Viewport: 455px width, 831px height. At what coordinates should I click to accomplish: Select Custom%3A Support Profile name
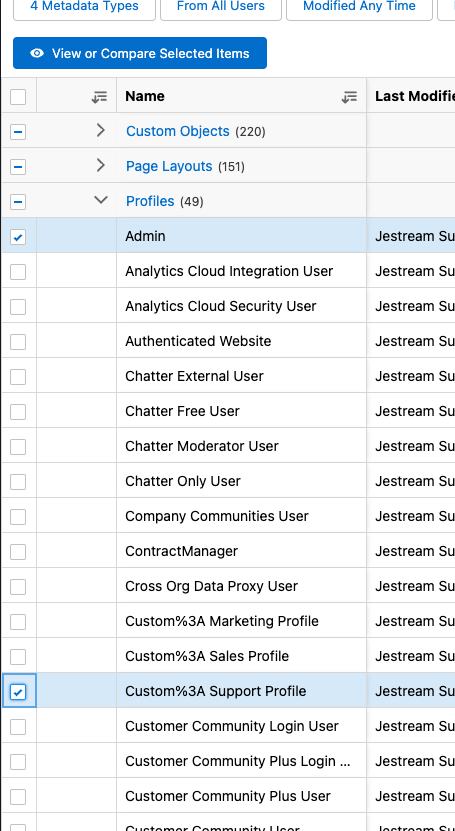[216, 691]
